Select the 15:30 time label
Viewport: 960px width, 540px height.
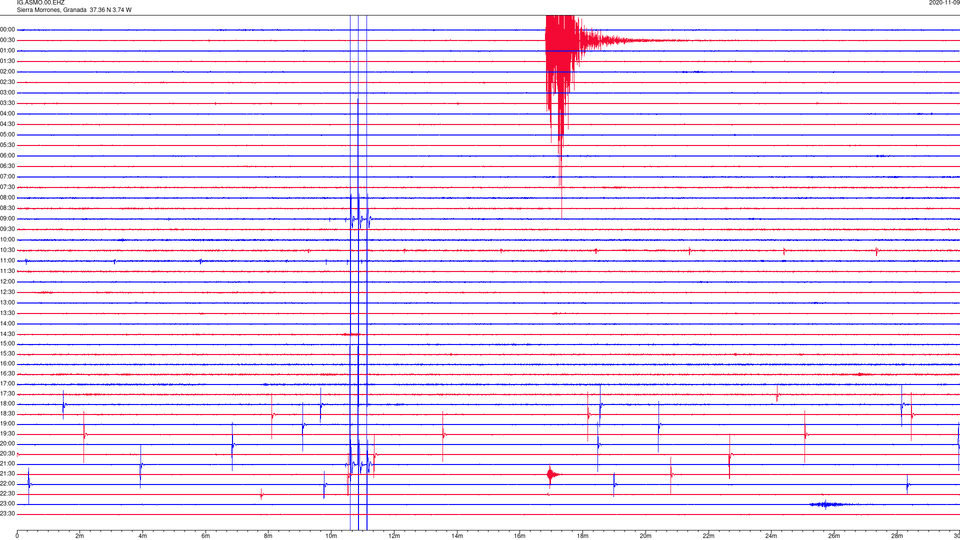(7, 353)
